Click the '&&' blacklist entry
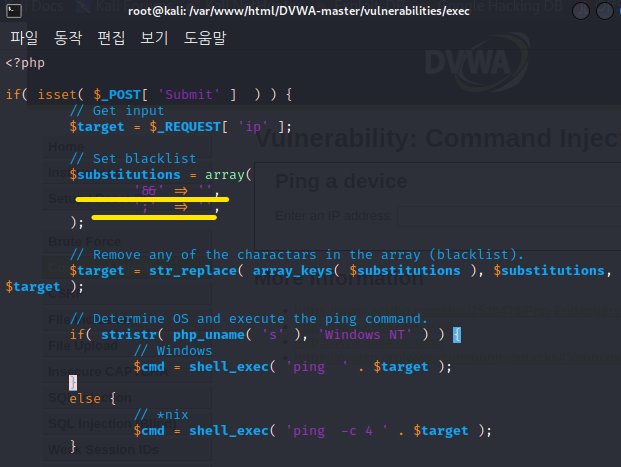The image size is (621, 467). click(149, 191)
